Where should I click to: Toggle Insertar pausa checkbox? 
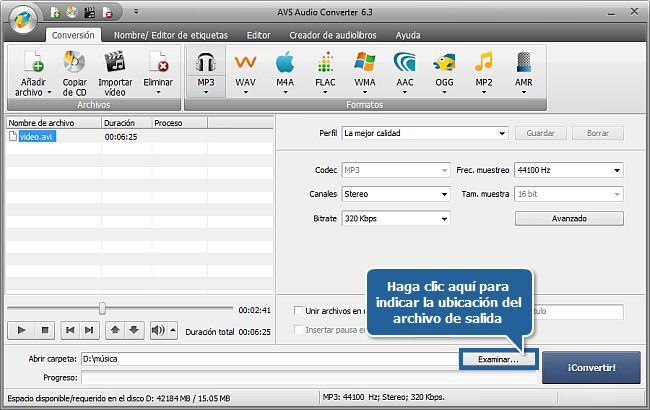point(298,330)
